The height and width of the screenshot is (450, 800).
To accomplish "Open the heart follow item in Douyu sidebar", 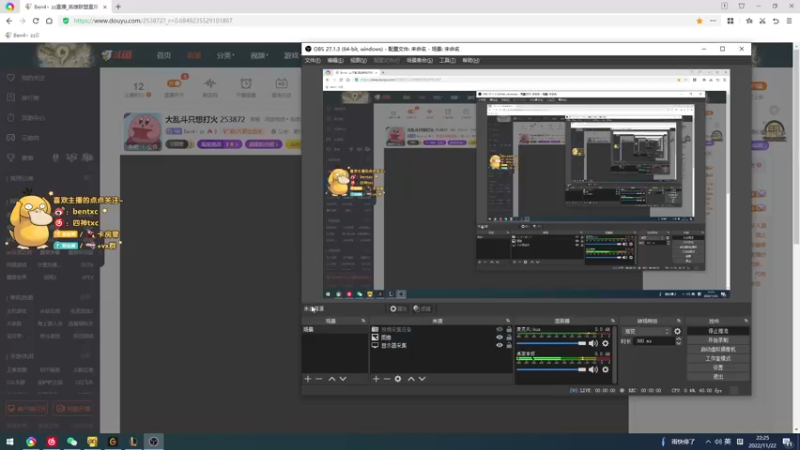I will (x=27, y=78).
